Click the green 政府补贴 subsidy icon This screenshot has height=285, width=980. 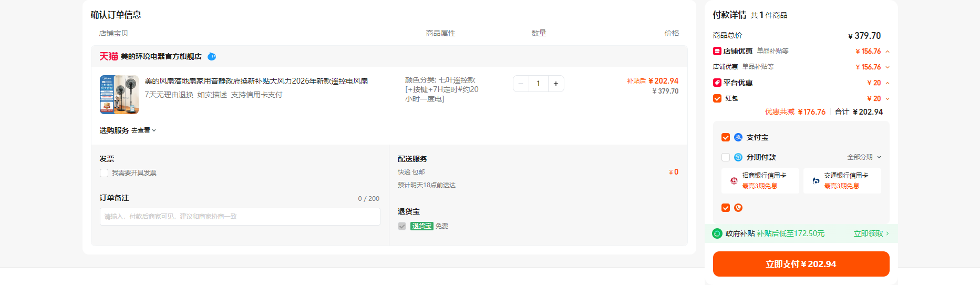coord(717,233)
